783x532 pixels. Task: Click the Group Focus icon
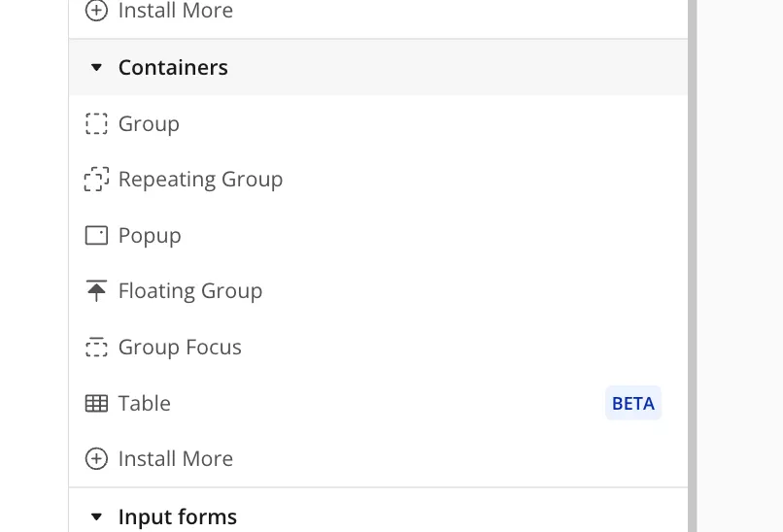click(96, 348)
